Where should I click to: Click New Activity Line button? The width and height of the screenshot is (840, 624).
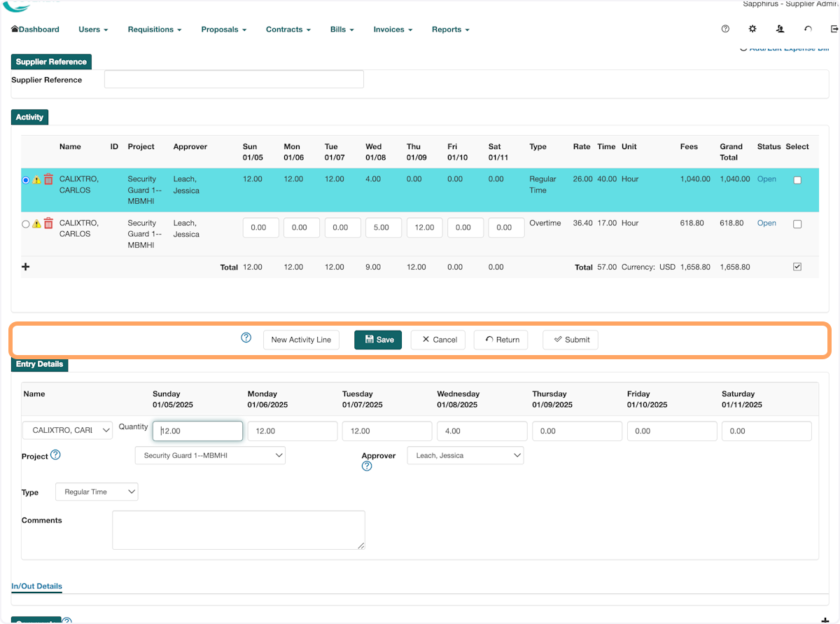coord(301,340)
